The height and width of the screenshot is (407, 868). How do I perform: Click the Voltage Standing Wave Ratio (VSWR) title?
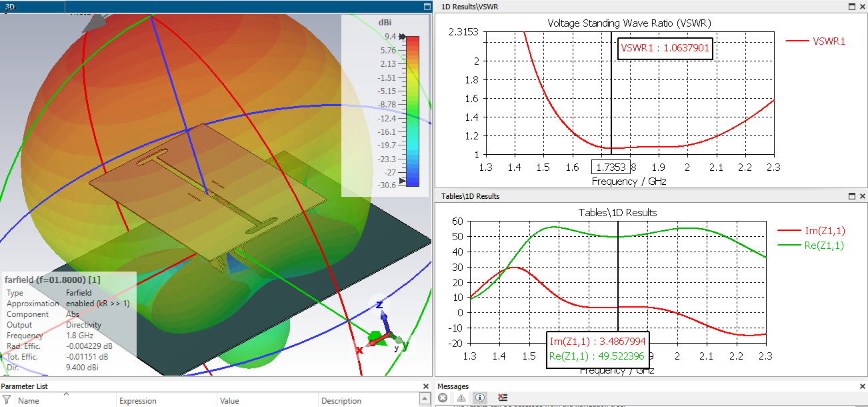pyautogui.click(x=629, y=23)
